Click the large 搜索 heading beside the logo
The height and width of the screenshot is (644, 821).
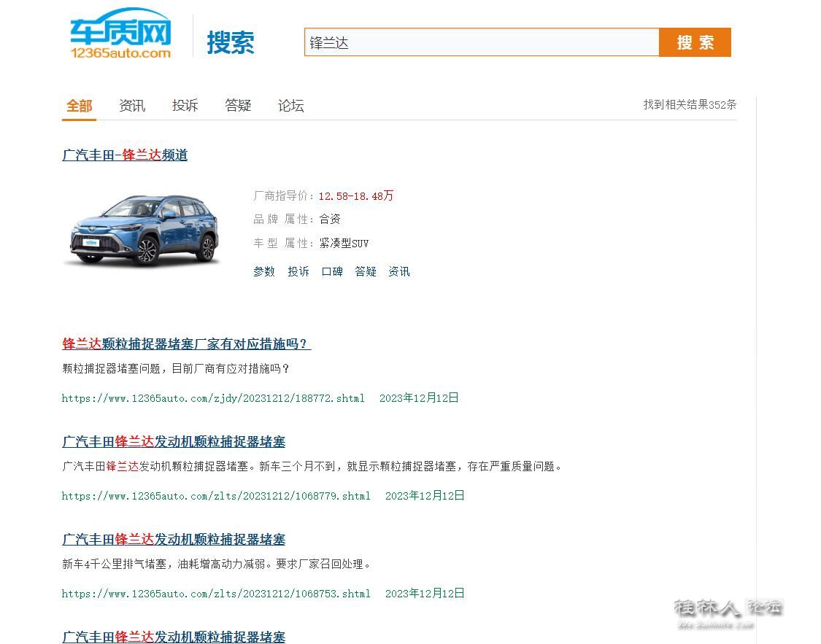coord(231,42)
